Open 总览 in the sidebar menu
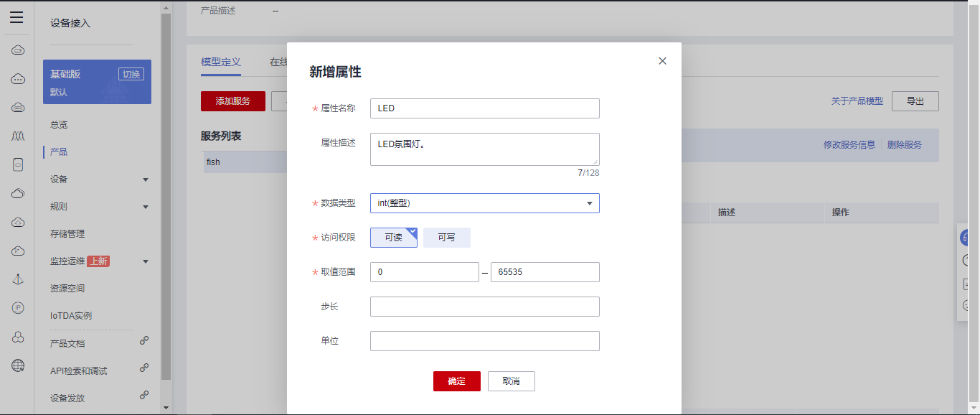 point(59,125)
